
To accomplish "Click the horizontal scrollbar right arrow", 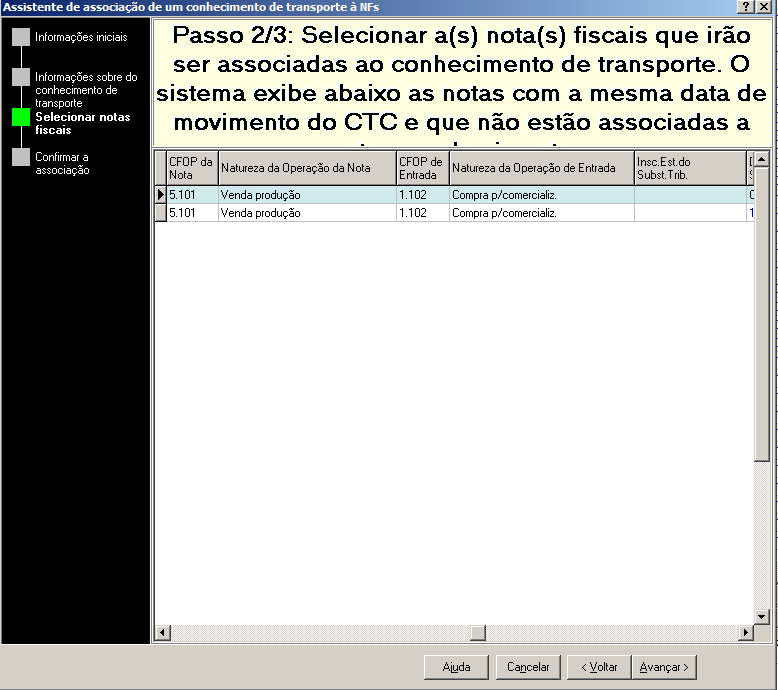I will click(744, 633).
